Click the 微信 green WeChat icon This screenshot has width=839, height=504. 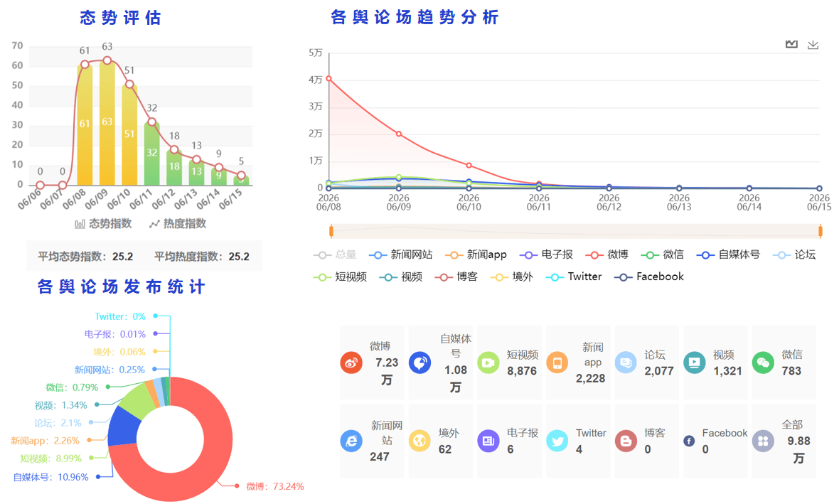[763, 363]
